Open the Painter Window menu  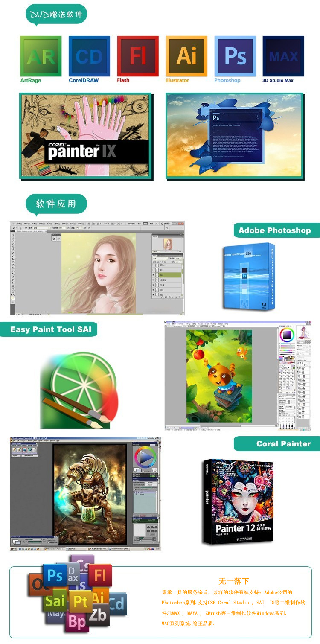(52, 440)
